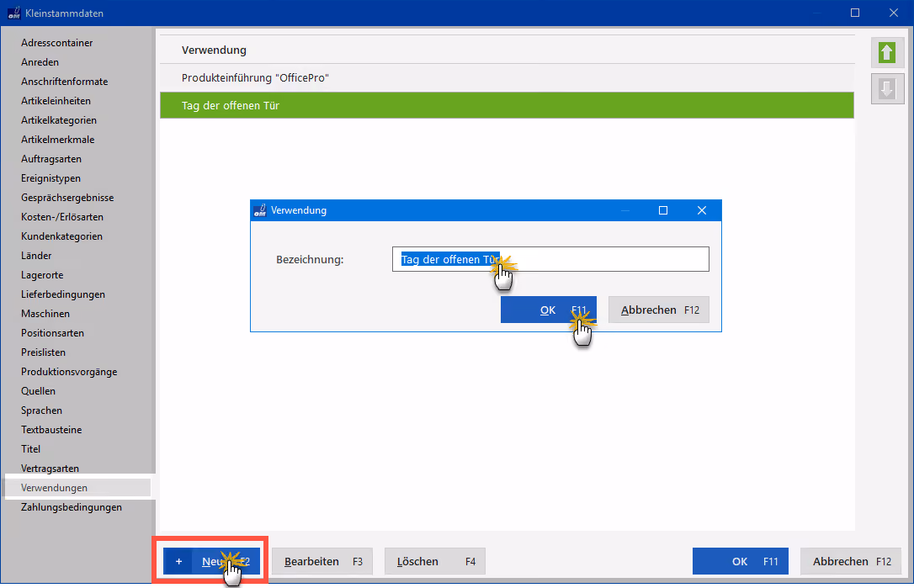Select Maschinen in the sidebar
This screenshot has height=588, width=914.
[x=45, y=314]
